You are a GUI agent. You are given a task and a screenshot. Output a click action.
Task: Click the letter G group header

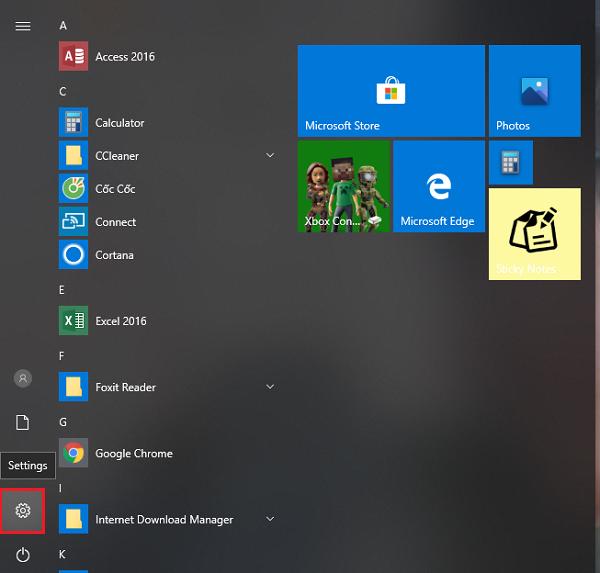pyautogui.click(x=63, y=422)
